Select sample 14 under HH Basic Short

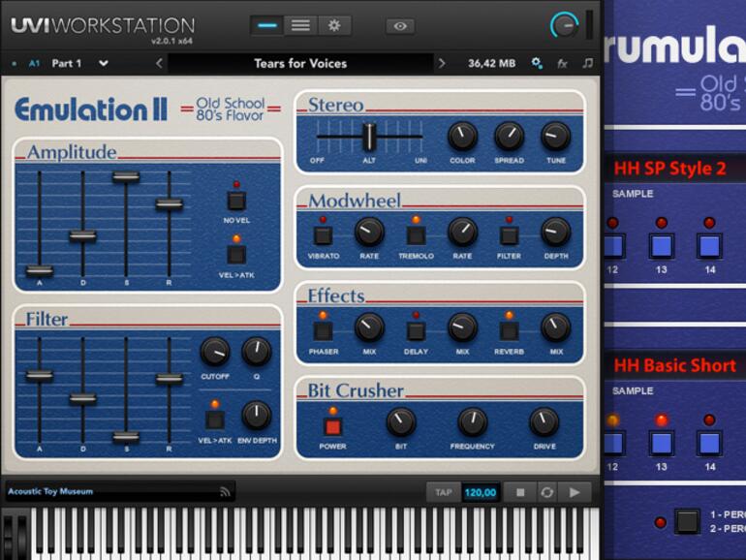tap(709, 443)
